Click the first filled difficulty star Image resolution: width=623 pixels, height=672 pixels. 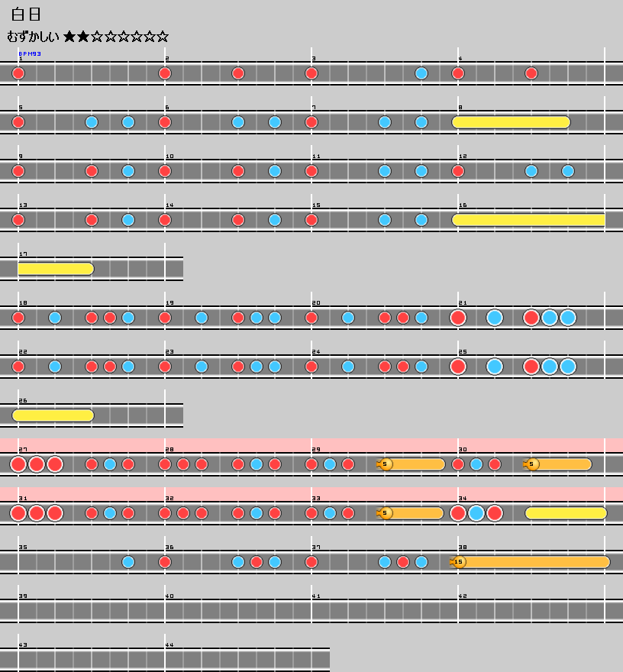(69, 37)
